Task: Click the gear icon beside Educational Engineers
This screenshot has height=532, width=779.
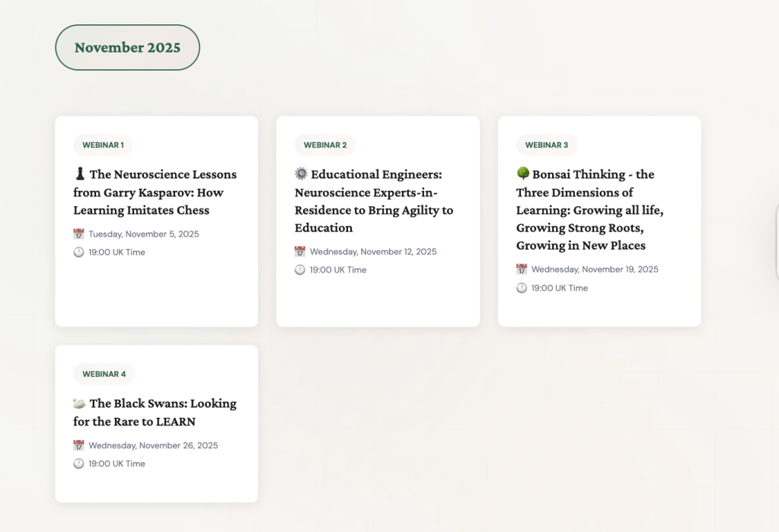Action: 301,174
